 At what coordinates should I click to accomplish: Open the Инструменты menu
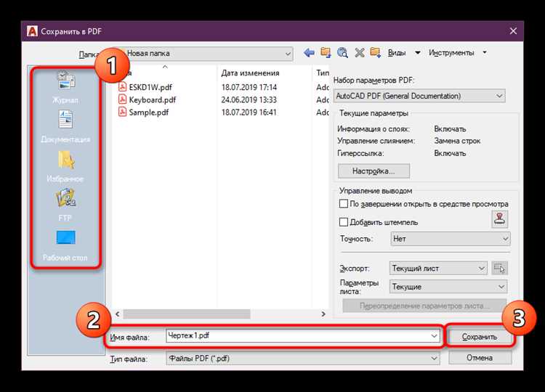point(451,53)
